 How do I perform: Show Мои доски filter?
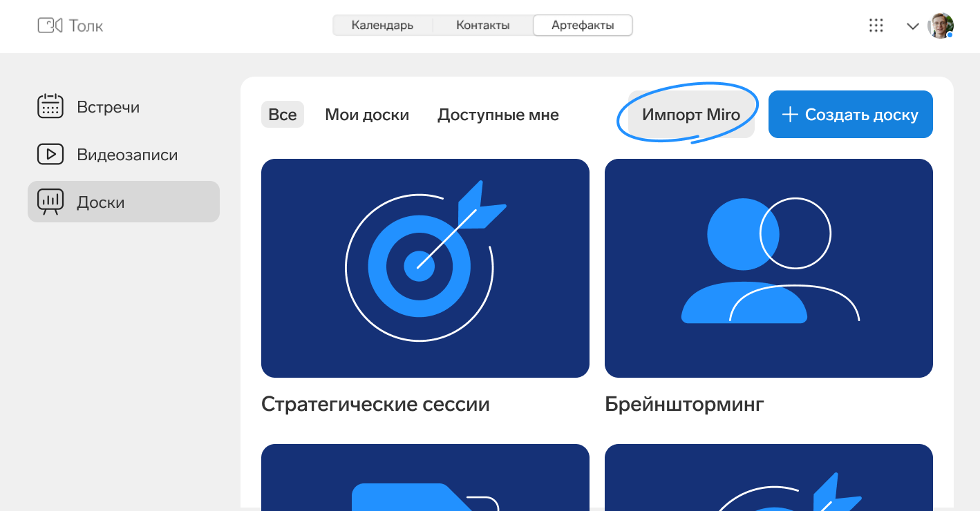pyautogui.click(x=367, y=115)
